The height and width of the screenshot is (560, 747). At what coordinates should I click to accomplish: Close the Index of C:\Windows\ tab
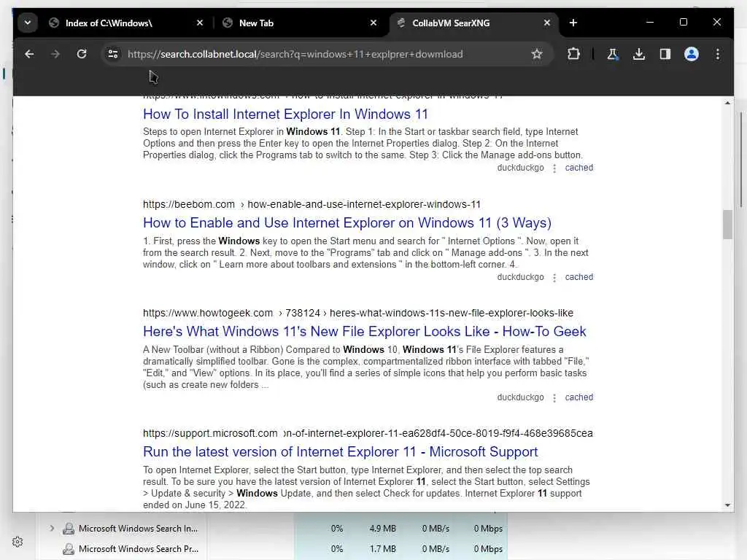pyautogui.click(x=200, y=23)
